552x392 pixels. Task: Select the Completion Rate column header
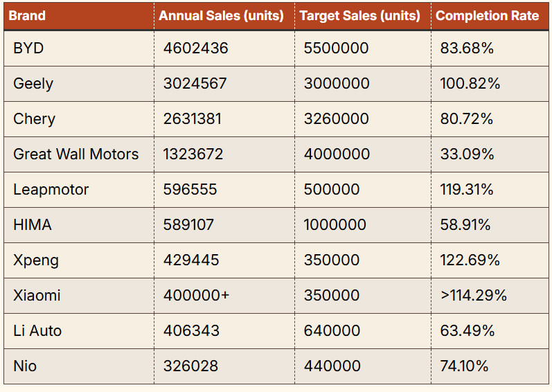pyautogui.click(x=487, y=16)
